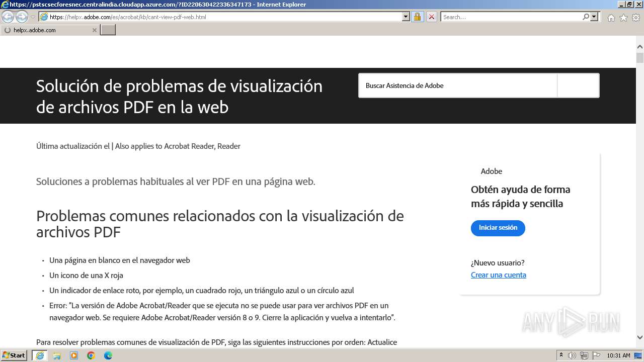Click the Adobe label in the help card
Screen dimensions: 644x362
(492, 171)
